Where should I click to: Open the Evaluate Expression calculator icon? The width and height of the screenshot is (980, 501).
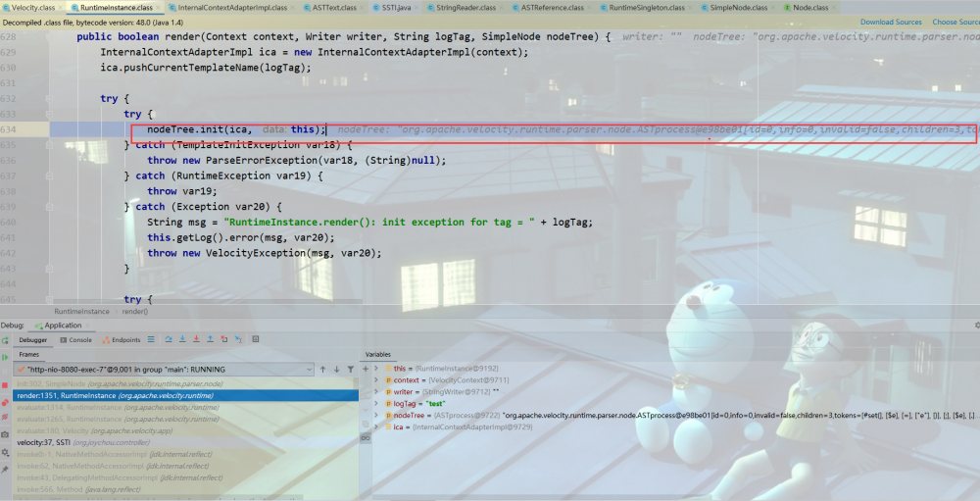click(255, 339)
